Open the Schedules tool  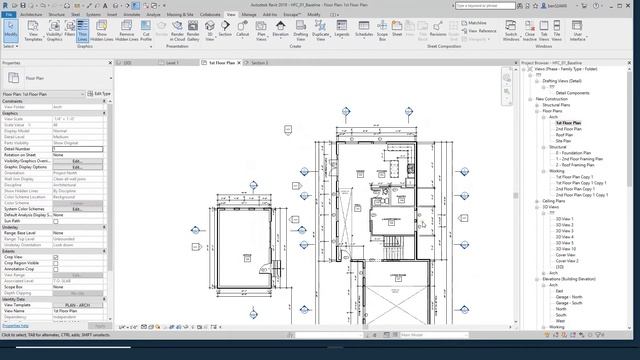[x=364, y=29]
